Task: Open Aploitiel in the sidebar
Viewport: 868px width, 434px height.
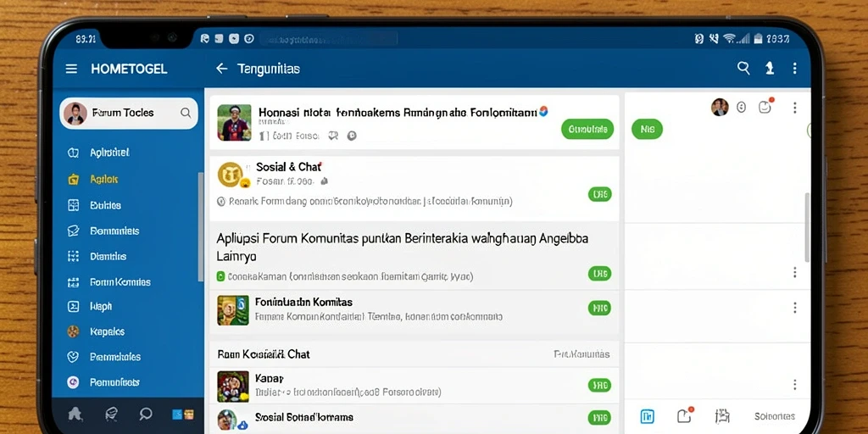Action: (109, 153)
